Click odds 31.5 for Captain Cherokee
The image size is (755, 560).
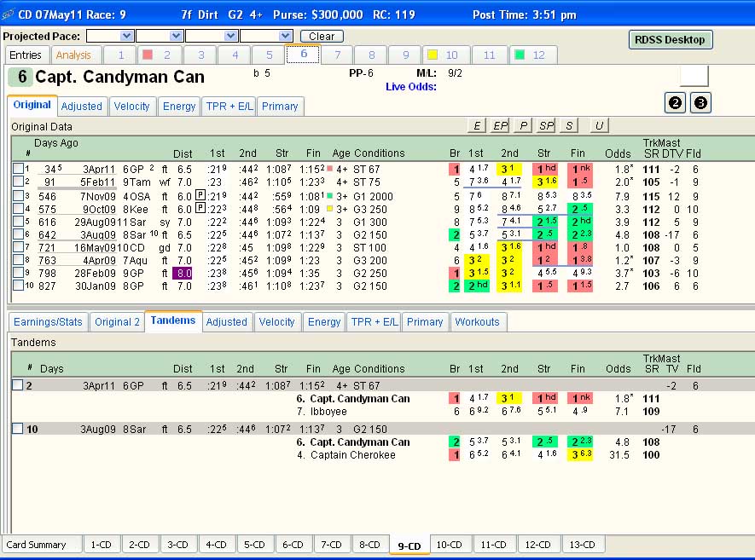[619, 454]
